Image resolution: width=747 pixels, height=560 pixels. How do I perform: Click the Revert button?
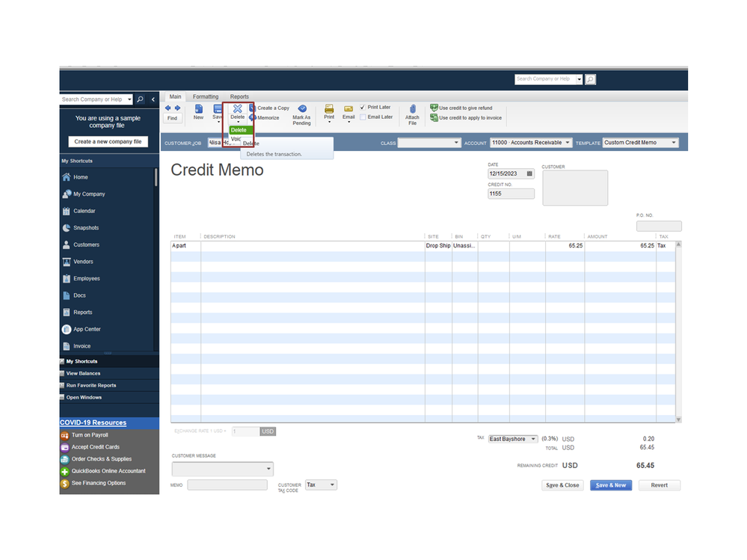point(660,485)
